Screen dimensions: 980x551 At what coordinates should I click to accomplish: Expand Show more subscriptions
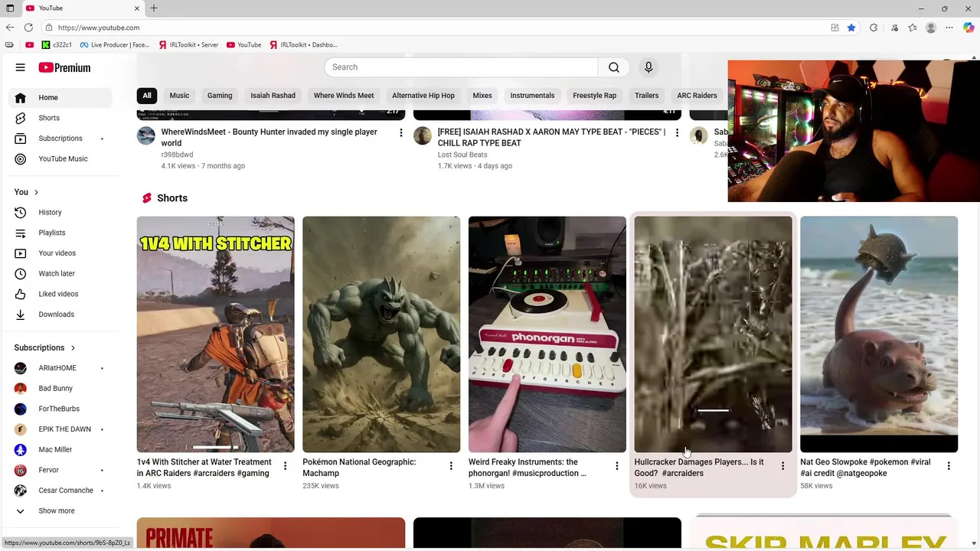[x=60, y=511]
